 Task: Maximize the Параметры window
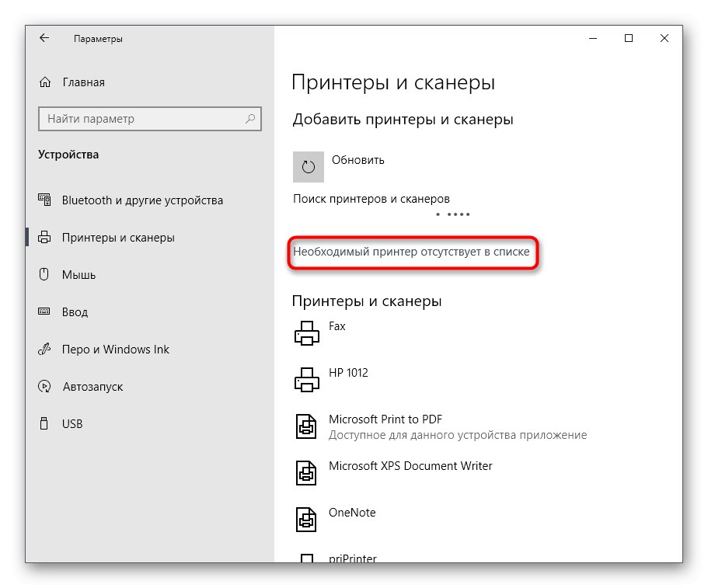[629, 38]
